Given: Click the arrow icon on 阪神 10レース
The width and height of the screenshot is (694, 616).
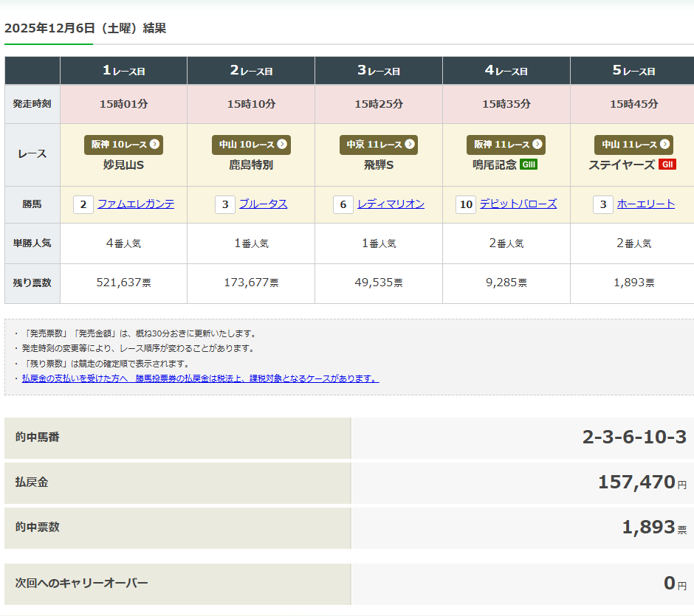Looking at the screenshot, I should [154, 145].
